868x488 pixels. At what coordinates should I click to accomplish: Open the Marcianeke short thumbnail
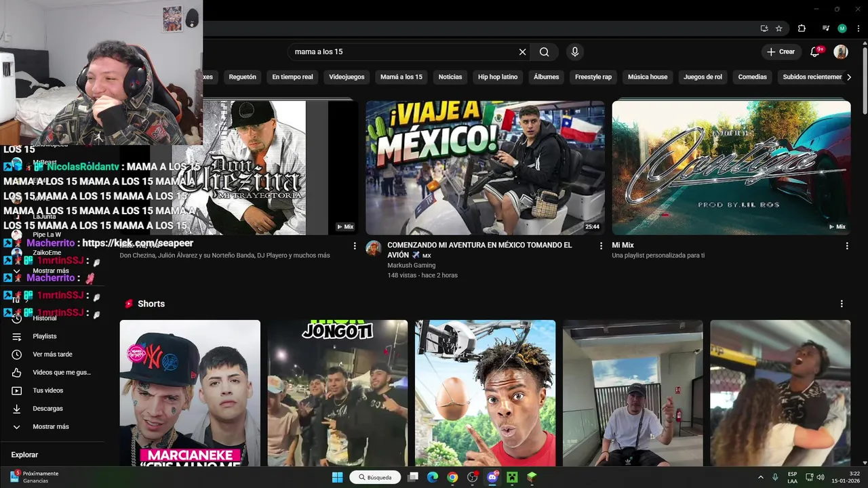click(190, 393)
